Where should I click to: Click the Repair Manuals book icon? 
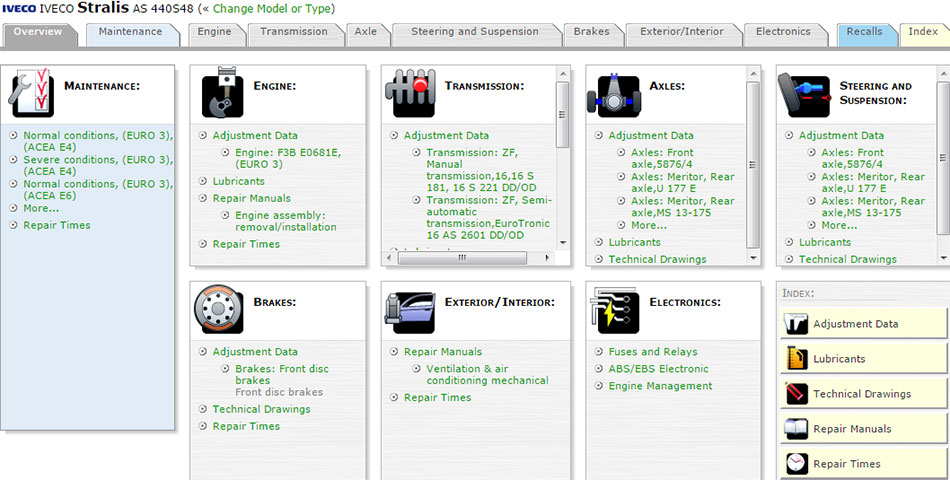[x=797, y=428]
